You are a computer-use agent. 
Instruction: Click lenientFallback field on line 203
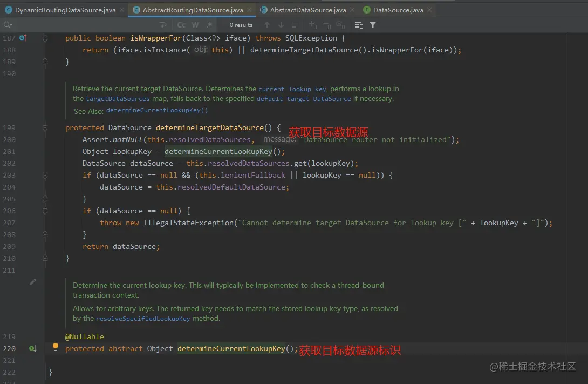point(253,176)
